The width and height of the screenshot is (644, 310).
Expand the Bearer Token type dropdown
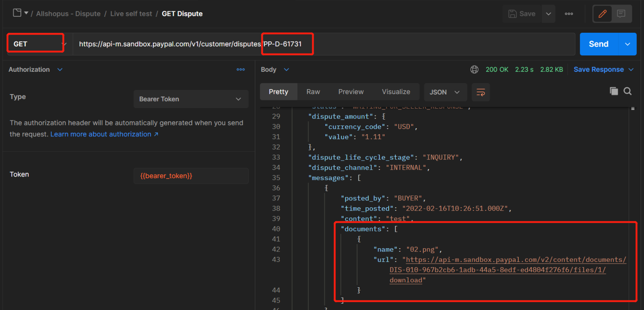click(x=191, y=99)
